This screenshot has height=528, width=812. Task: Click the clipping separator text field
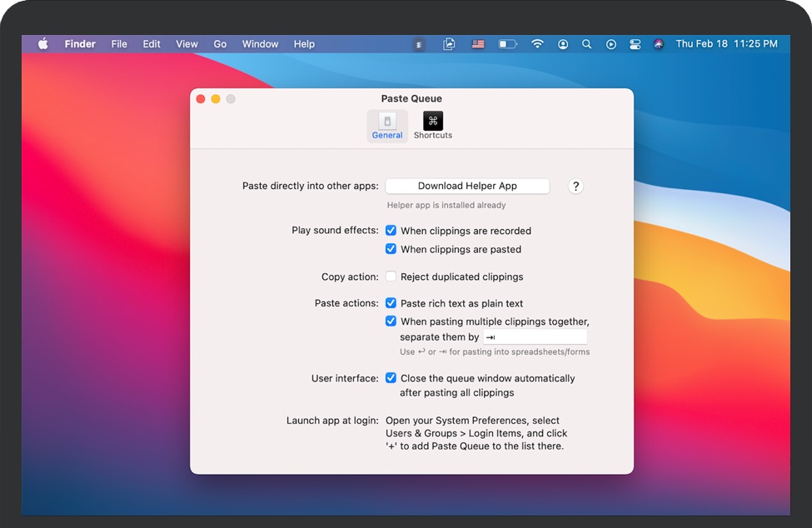(x=535, y=337)
